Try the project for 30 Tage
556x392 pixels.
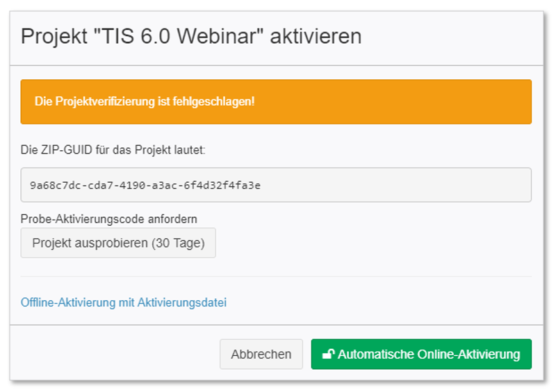(118, 243)
